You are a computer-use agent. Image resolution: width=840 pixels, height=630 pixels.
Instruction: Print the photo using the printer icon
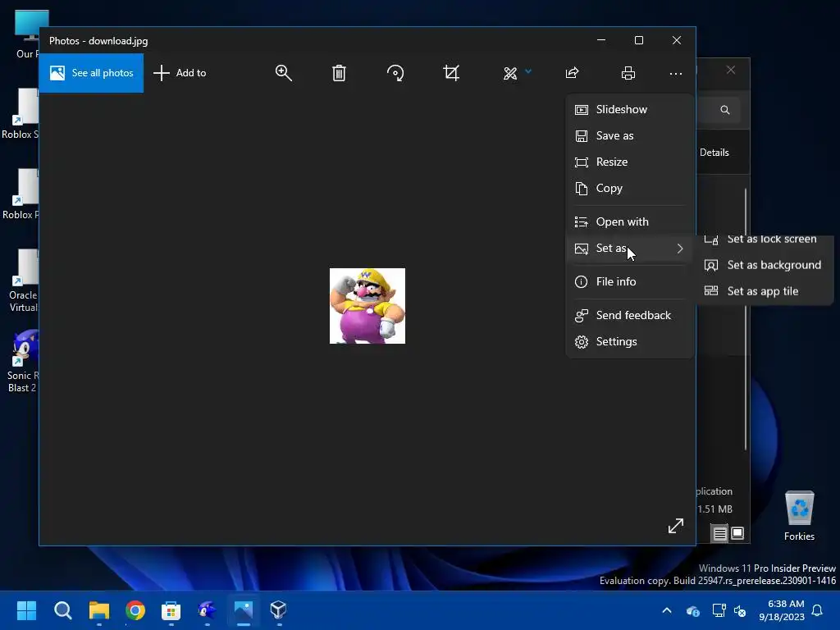pos(628,73)
